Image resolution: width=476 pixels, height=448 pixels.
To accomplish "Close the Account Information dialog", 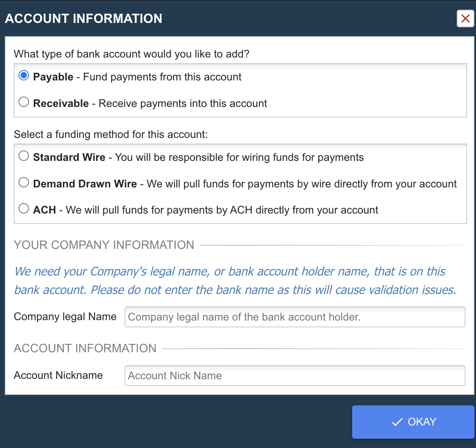I will pyautogui.click(x=466, y=18).
